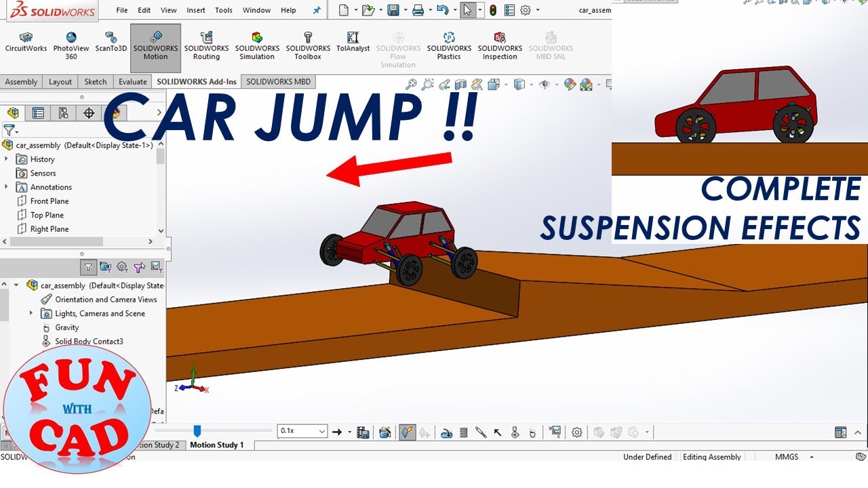Open the File menu

click(122, 10)
